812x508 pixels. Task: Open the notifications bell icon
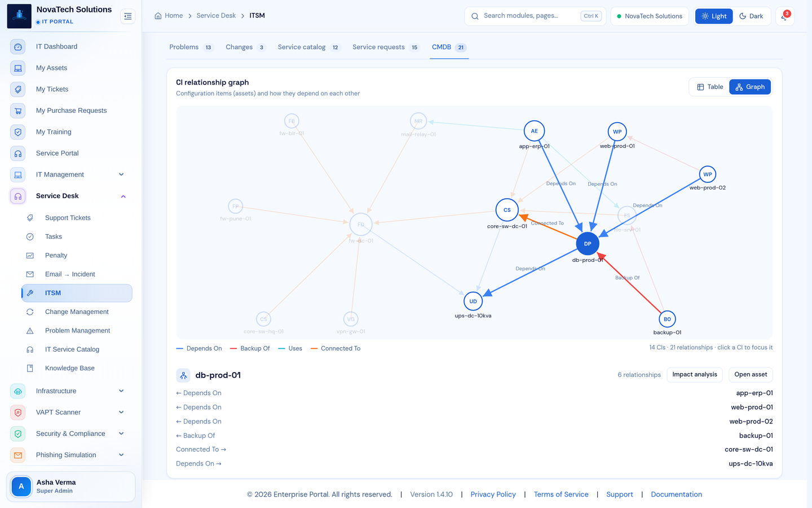click(x=784, y=16)
